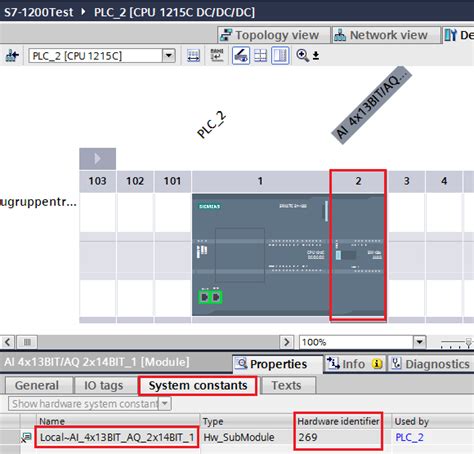The width and height of the screenshot is (474, 454).
Task: Click the Ethernet port icon on the CPU
Action: 210,296
